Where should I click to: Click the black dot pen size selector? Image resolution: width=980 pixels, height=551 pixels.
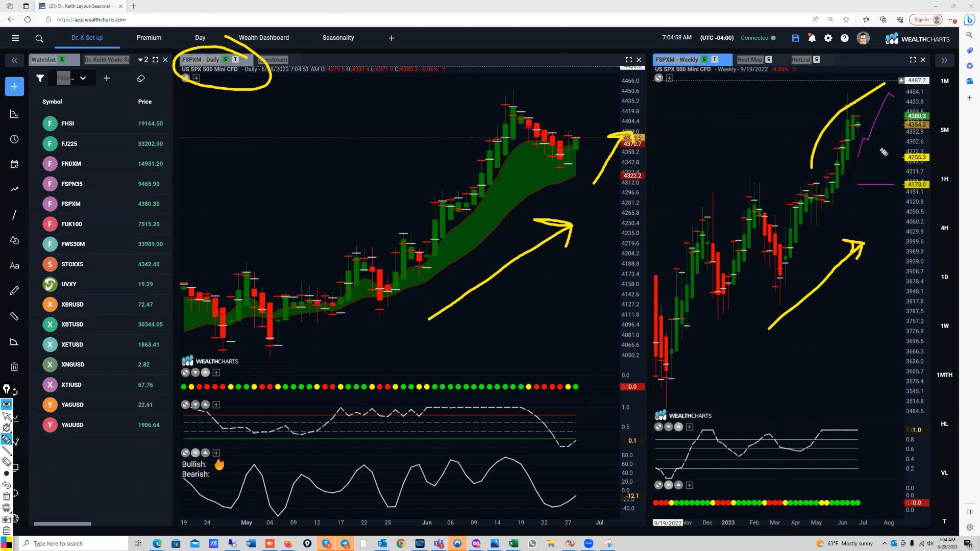point(7,473)
